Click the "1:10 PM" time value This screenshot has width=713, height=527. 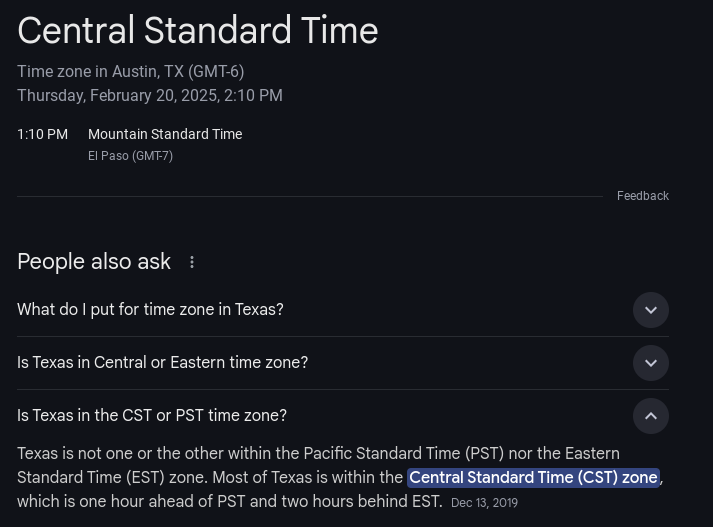click(42, 134)
